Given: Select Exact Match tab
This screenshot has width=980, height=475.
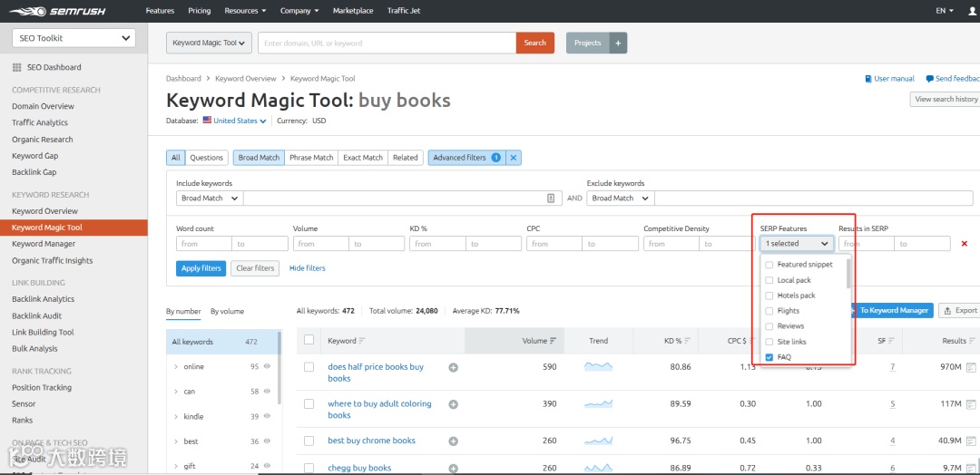Looking at the screenshot, I should pos(363,158).
